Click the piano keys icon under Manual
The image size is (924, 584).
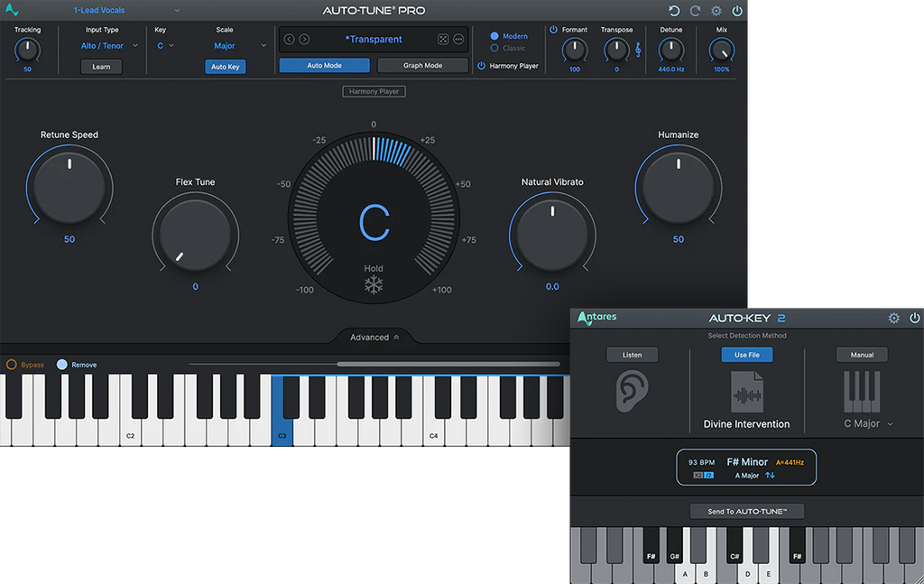coord(862,392)
